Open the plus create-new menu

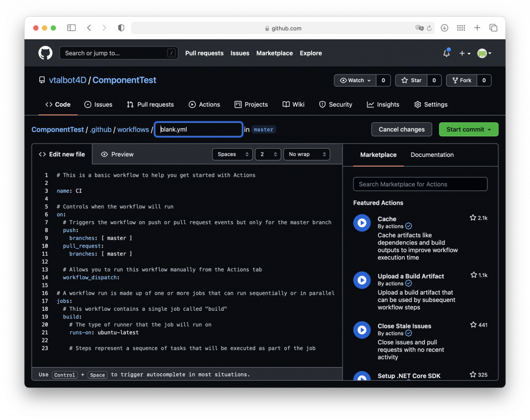[x=465, y=53]
